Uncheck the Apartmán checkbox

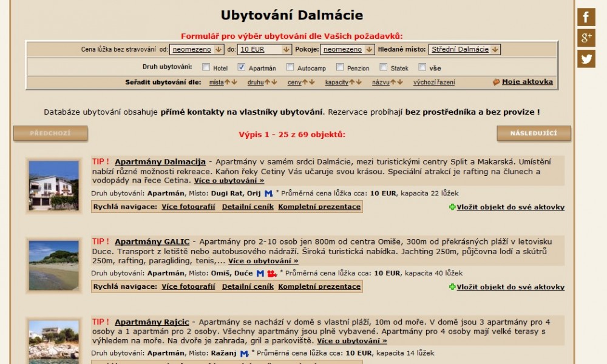(242, 67)
